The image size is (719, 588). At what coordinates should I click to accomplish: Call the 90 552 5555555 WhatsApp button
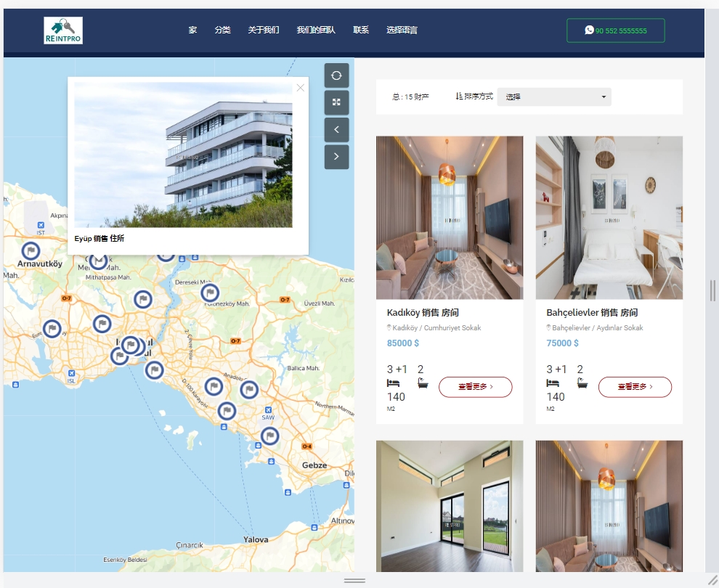(x=616, y=30)
